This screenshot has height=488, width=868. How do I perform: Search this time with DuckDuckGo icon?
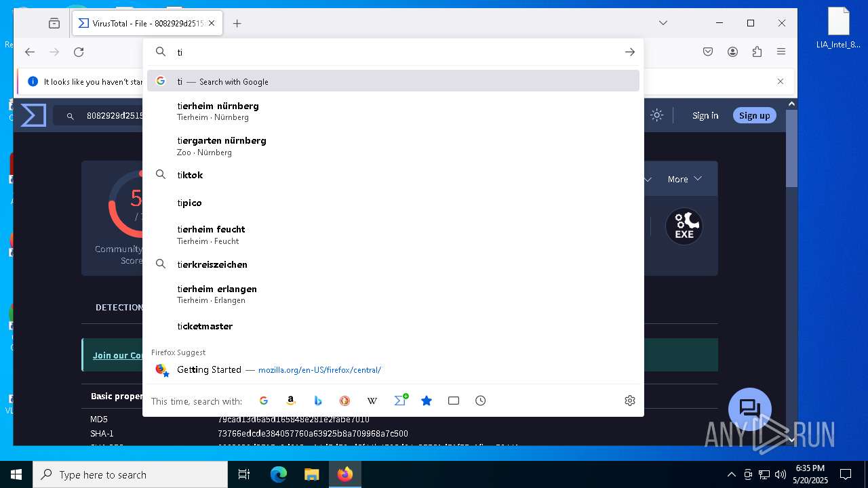click(345, 401)
